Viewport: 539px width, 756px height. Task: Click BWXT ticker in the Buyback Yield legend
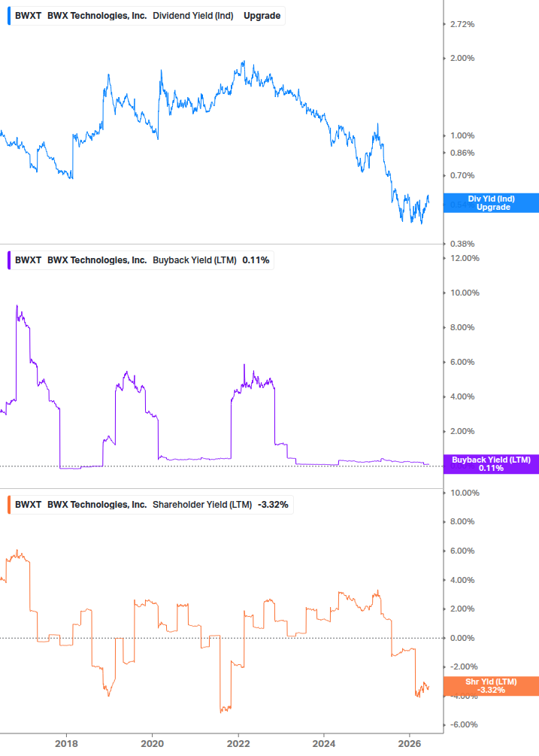click(x=28, y=260)
